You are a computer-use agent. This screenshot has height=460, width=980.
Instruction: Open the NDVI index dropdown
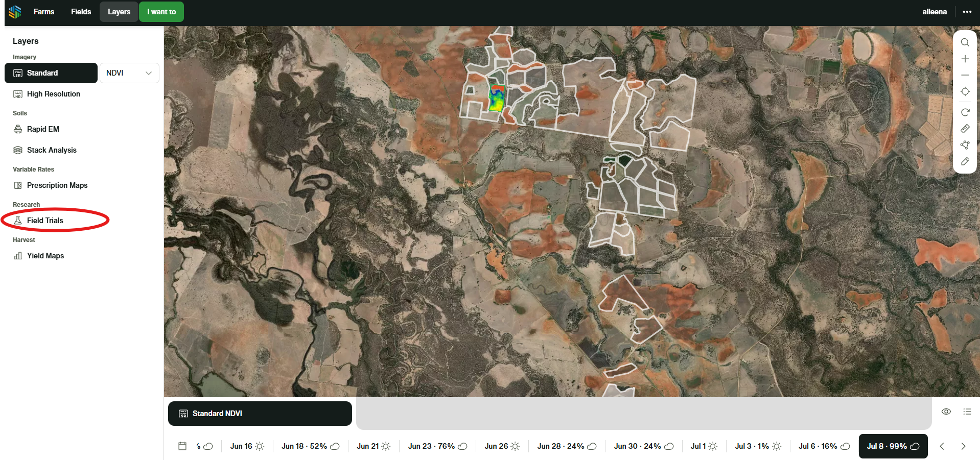129,73
